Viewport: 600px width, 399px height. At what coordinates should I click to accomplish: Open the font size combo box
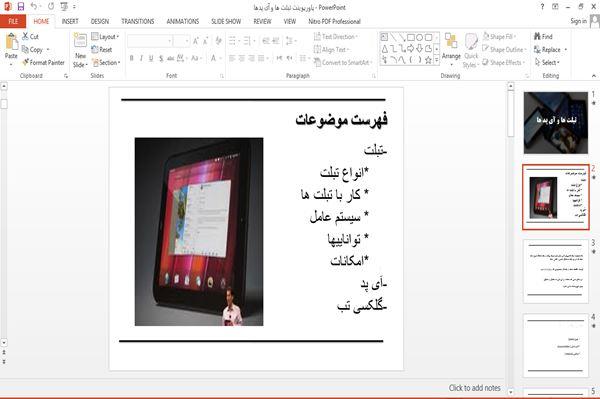pos(181,41)
